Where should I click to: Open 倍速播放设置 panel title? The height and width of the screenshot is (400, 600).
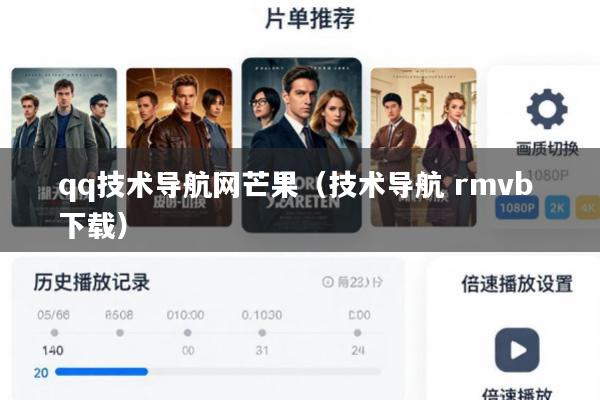tap(517, 284)
